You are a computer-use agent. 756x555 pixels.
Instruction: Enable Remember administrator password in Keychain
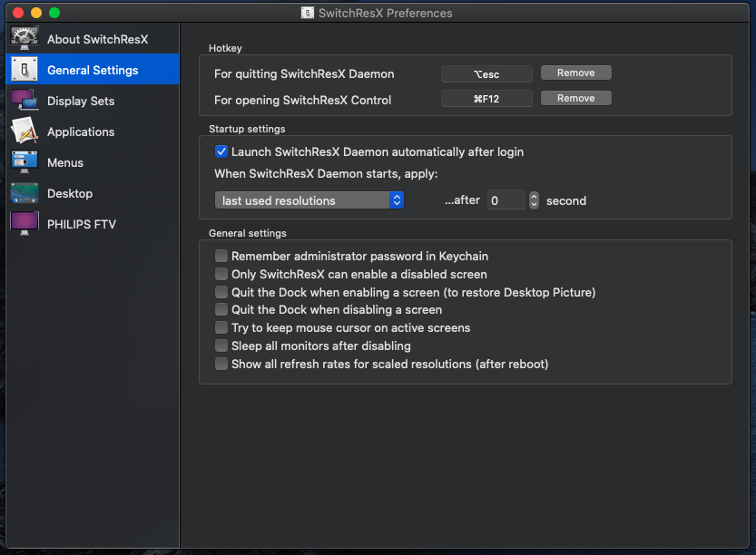221,256
